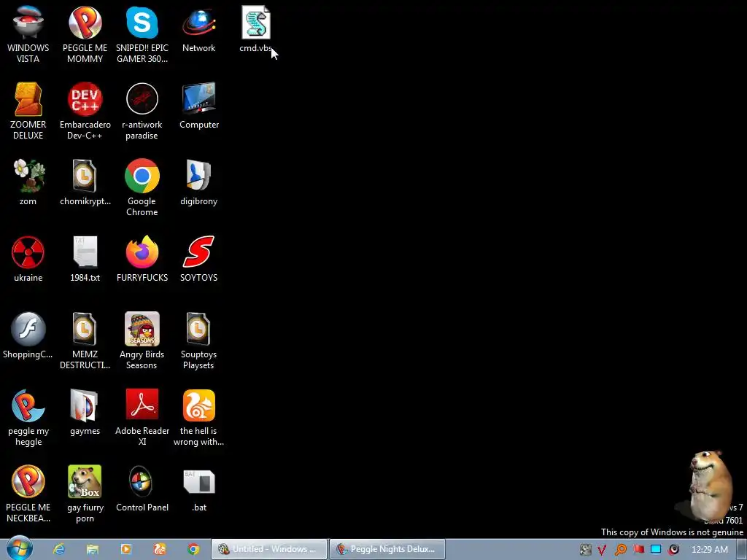Launch Chrome from the taskbar
Image resolution: width=747 pixels, height=560 pixels.
click(x=193, y=549)
